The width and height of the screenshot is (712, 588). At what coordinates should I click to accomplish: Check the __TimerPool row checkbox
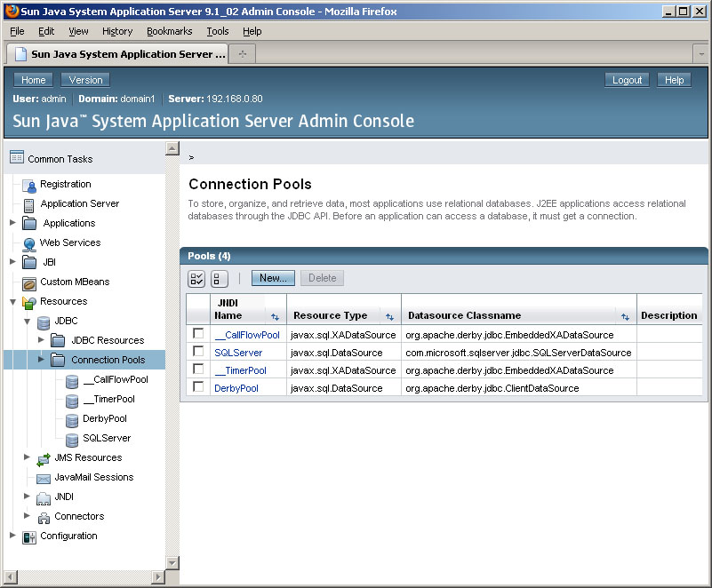[198, 369]
